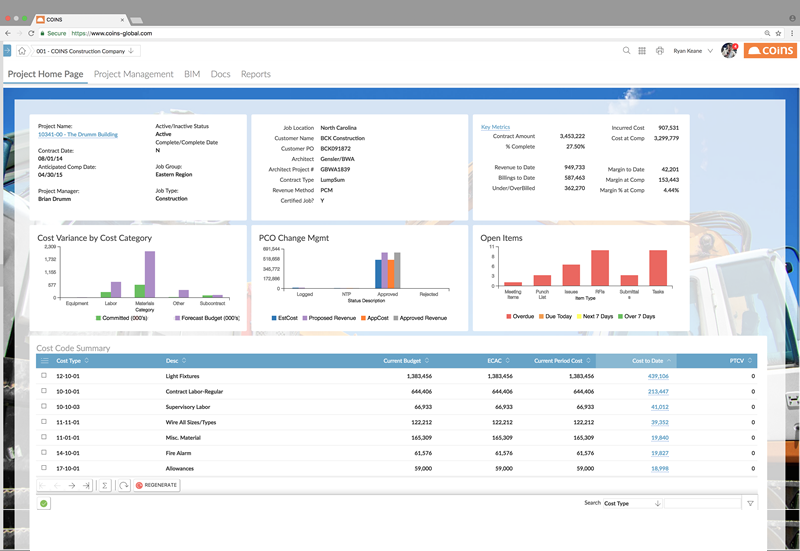Open the search magnifier in header

[627, 51]
